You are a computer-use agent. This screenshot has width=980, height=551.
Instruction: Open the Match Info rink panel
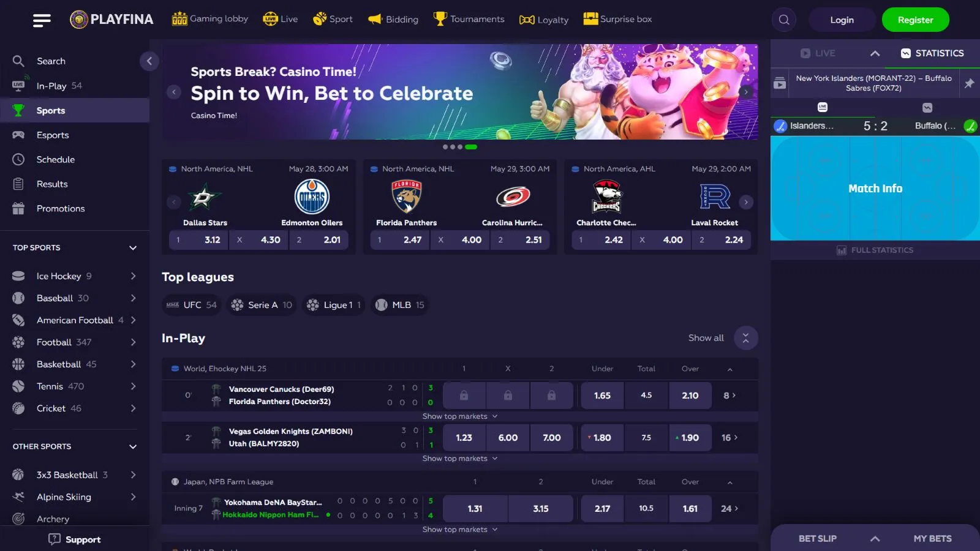coord(875,189)
